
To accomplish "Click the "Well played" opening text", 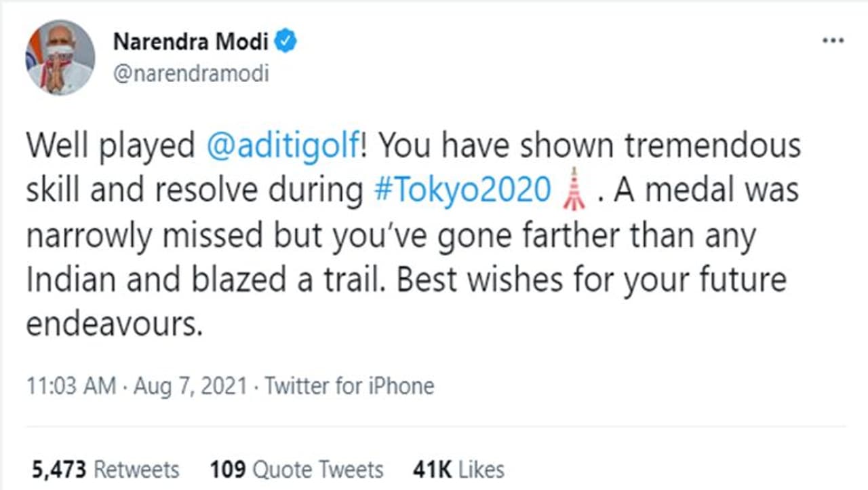I will point(111,147).
